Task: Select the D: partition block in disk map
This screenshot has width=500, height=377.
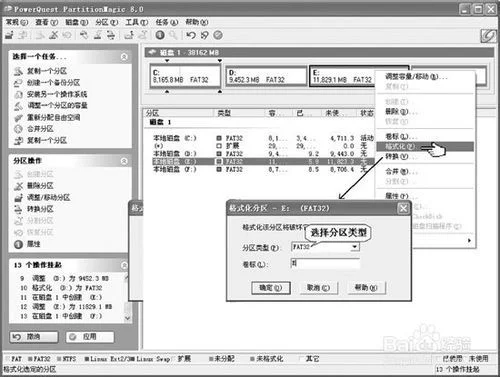Action: [x=266, y=76]
